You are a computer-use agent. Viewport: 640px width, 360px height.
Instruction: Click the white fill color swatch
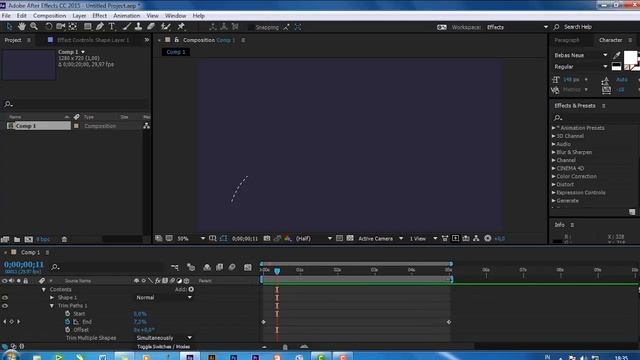tap(630, 58)
